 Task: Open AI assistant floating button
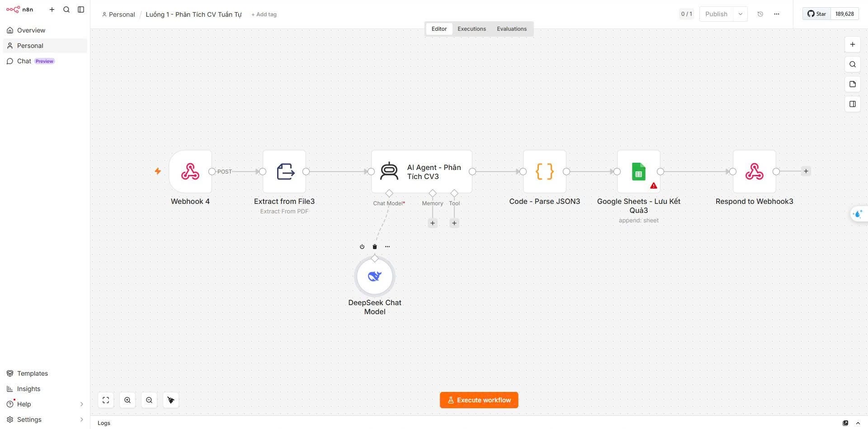[858, 214]
